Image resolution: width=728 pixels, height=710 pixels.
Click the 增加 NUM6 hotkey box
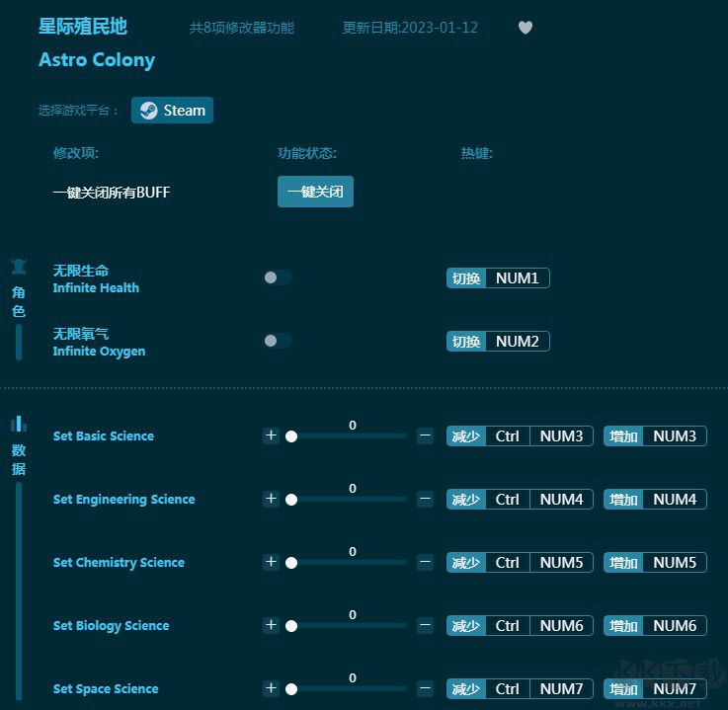(x=655, y=625)
